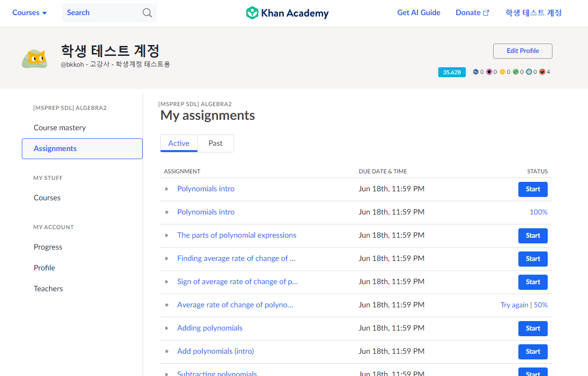588x376 pixels.
Task: Open Add polynomials (intro) assignment
Action: point(216,351)
